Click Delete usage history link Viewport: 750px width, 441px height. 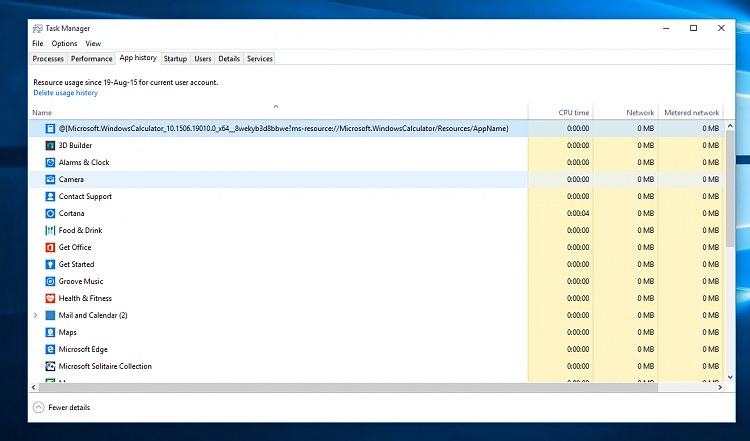coord(66,93)
